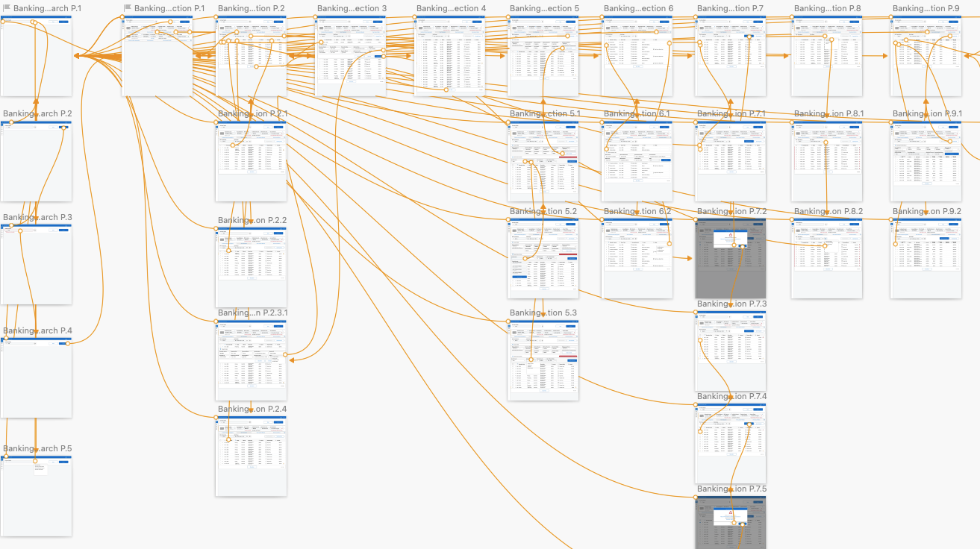Click the artboard title "Banking...arch P.3"
The image size is (980, 549).
37,217
